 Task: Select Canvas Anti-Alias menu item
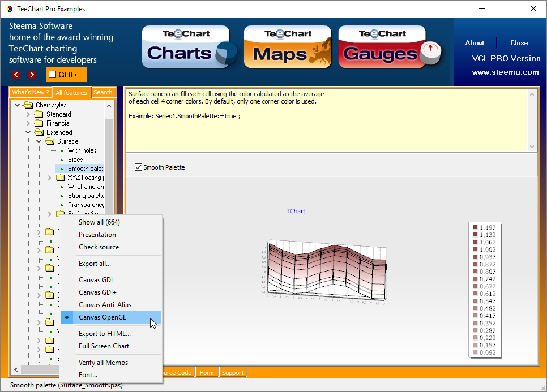(x=110, y=305)
